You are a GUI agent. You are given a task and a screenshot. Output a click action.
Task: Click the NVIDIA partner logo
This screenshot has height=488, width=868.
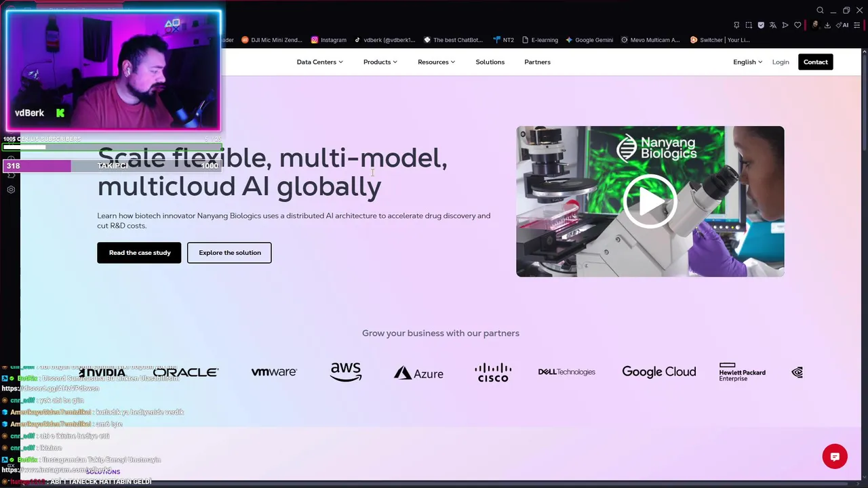point(102,372)
